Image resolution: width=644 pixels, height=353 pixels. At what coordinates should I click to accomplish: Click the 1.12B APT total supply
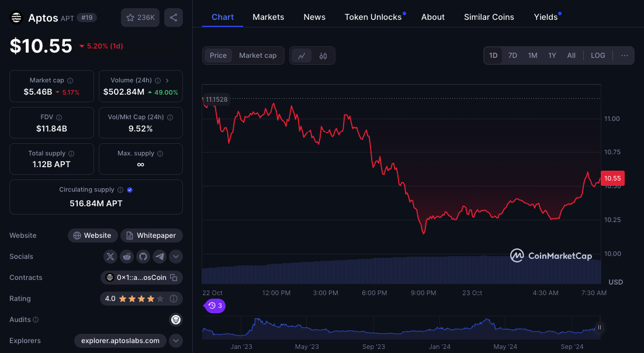point(52,164)
